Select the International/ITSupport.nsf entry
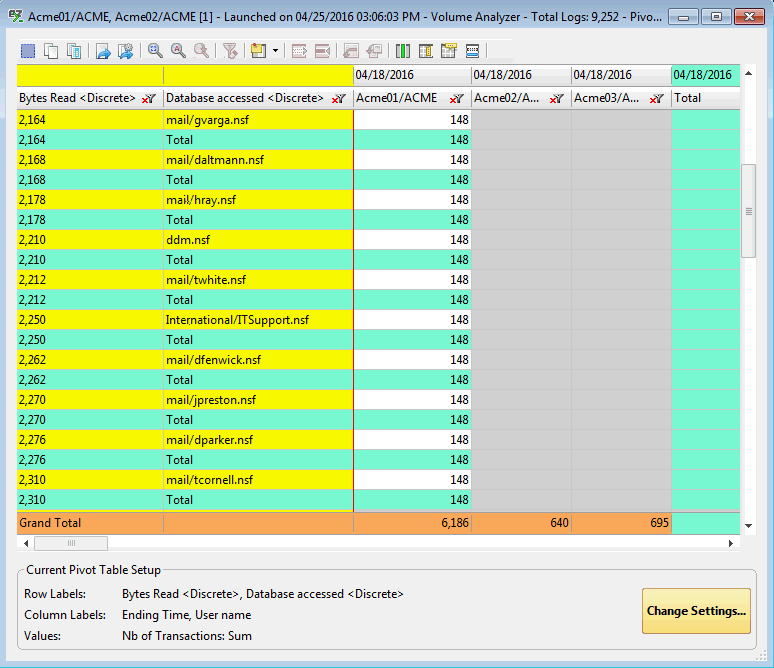 [237, 320]
